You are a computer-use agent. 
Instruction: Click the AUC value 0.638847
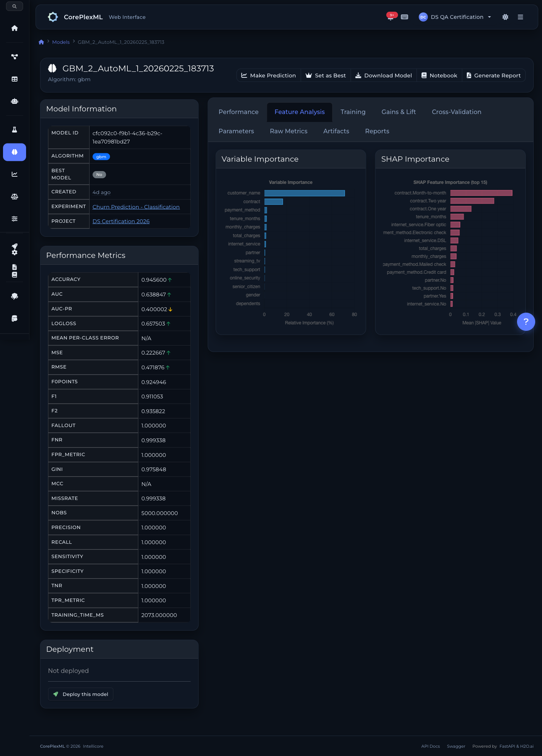(x=153, y=295)
